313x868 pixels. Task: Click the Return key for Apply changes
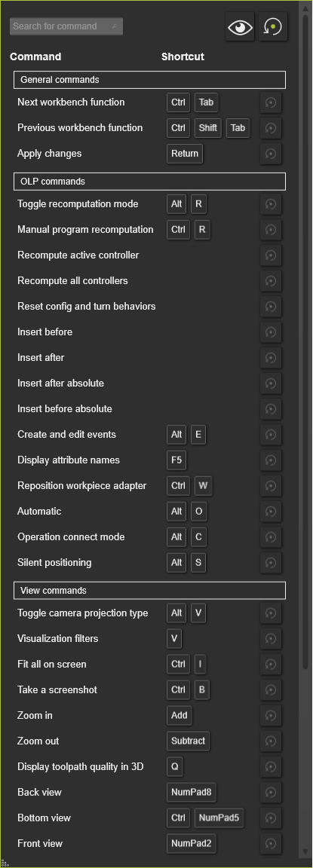pyautogui.click(x=185, y=154)
